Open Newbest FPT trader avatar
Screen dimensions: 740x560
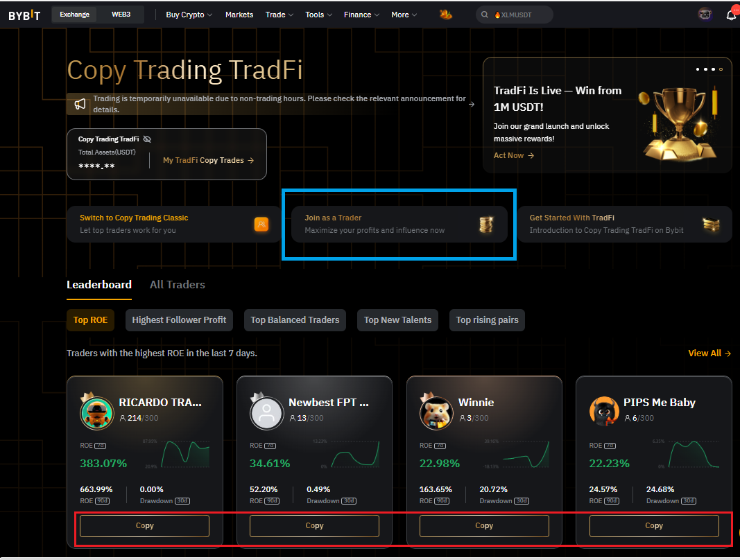point(266,413)
